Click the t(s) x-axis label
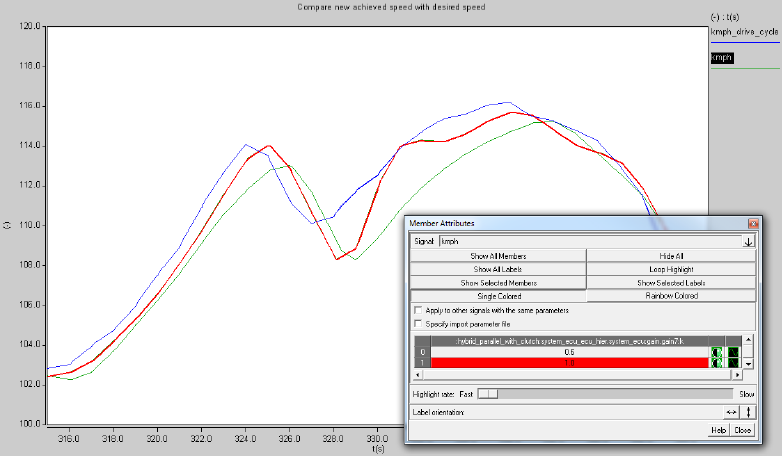The height and width of the screenshot is (457, 782). [x=378, y=449]
